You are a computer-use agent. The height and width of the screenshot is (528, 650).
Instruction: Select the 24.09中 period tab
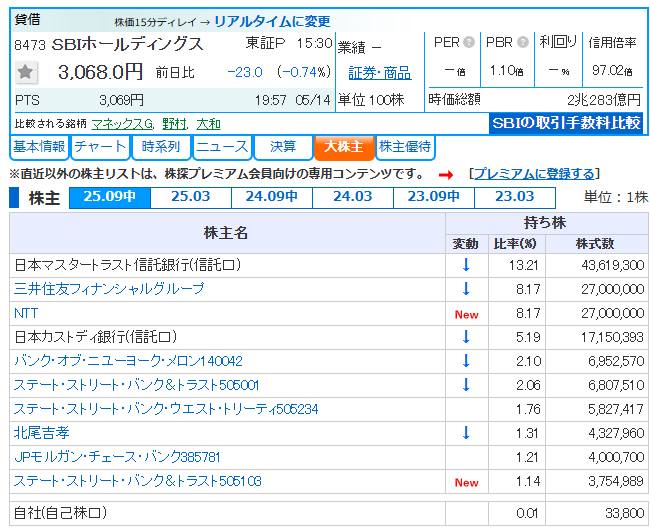click(272, 197)
